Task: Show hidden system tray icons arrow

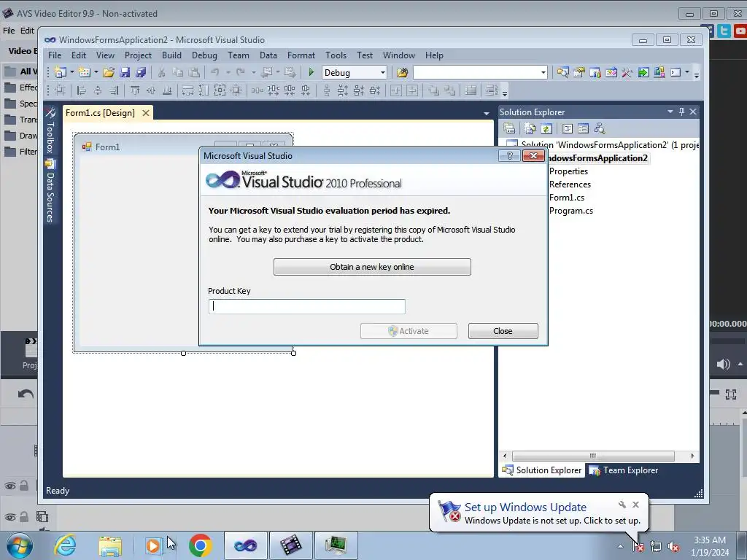Action: [x=620, y=546]
